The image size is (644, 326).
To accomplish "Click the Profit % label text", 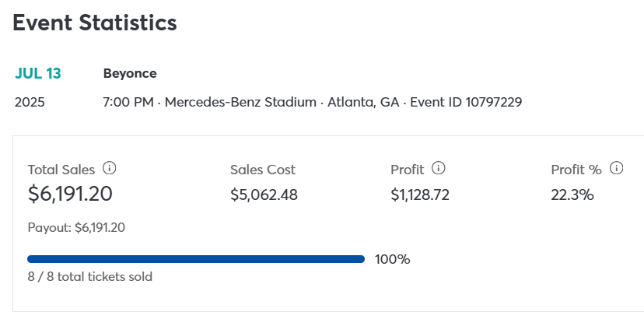I will [x=576, y=170].
